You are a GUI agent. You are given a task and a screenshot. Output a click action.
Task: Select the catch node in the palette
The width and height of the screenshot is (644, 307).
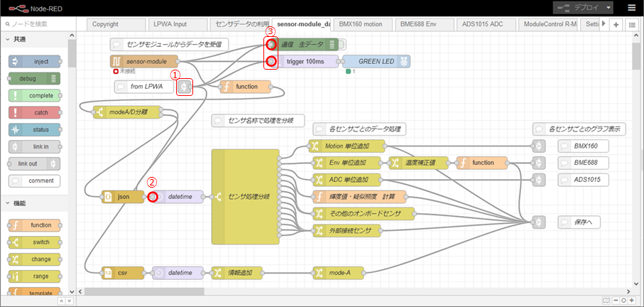pyautogui.click(x=35, y=112)
